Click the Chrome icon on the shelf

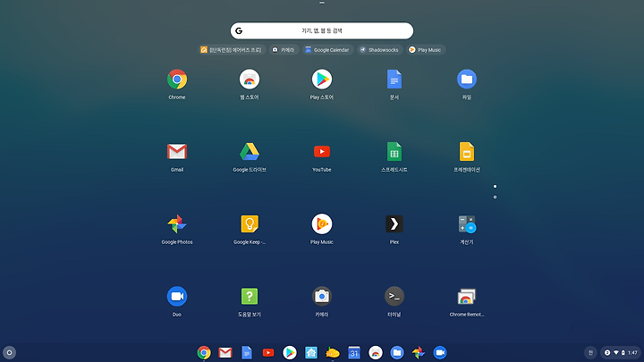tap(204, 352)
